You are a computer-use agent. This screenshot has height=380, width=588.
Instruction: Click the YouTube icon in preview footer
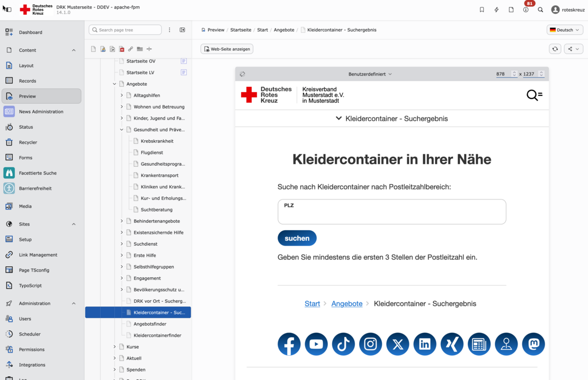316,344
